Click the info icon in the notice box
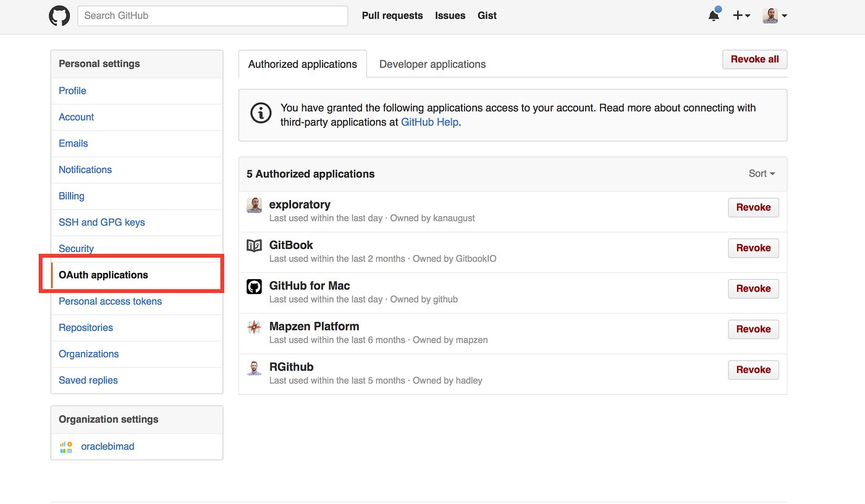 (261, 113)
